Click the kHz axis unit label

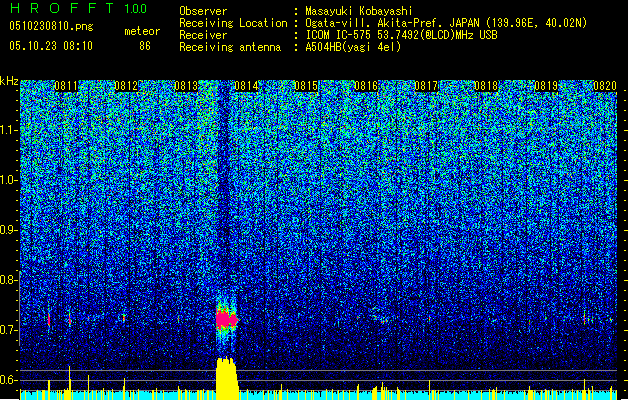click(9, 81)
